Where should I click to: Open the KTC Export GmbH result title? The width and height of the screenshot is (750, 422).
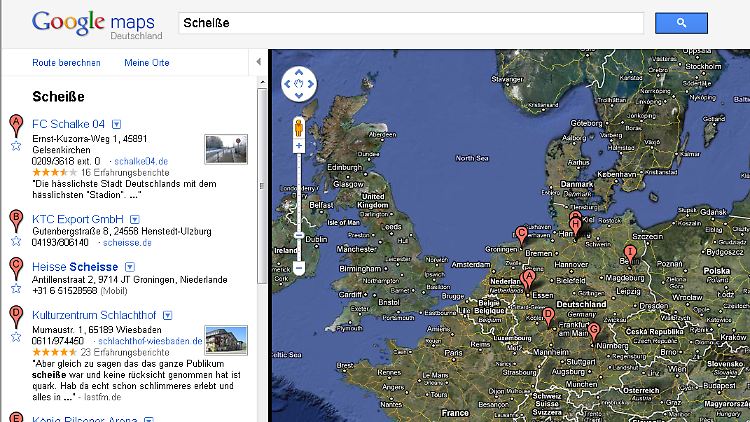(78, 219)
